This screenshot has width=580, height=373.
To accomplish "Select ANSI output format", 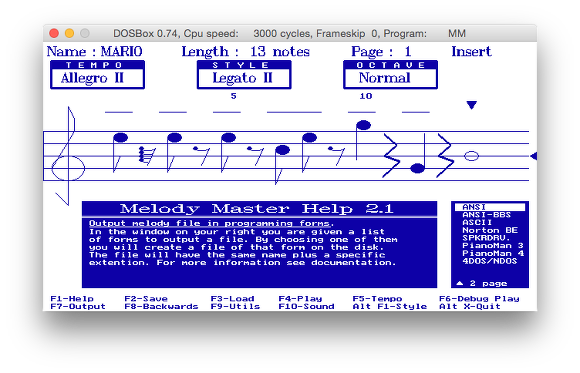I will (x=490, y=207).
